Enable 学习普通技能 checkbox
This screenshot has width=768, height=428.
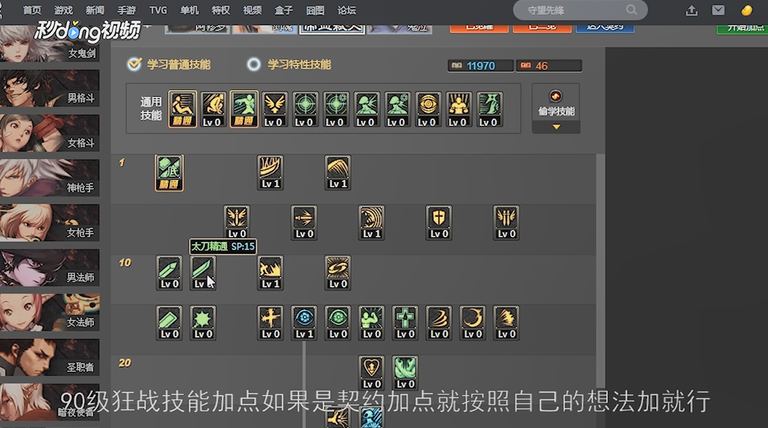pyautogui.click(x=134, y=64)
